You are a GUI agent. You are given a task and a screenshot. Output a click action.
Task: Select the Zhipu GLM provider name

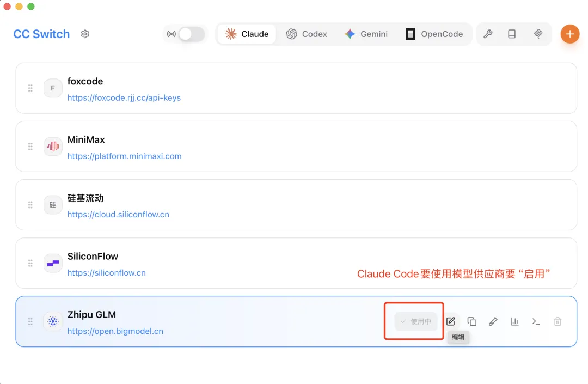91,315
